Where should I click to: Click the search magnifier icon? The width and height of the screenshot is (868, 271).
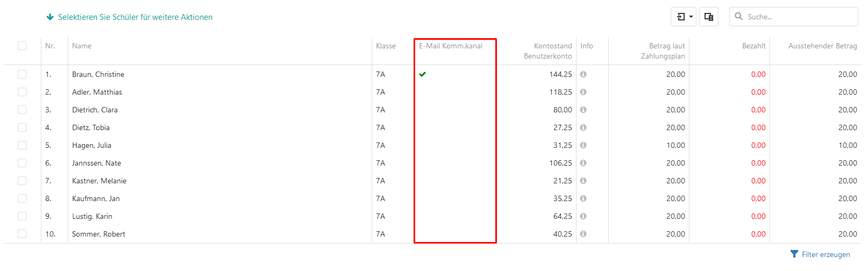click(x=739, y=16)
